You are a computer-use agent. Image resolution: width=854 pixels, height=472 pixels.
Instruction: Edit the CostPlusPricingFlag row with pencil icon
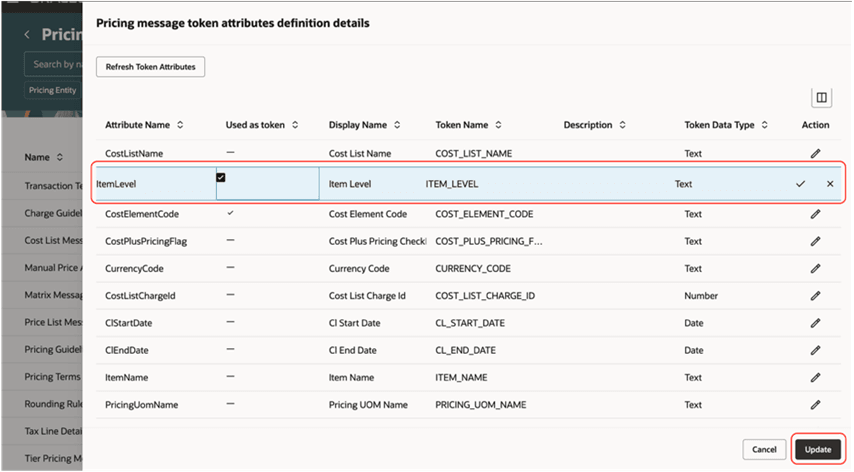(x=815, y=241)
